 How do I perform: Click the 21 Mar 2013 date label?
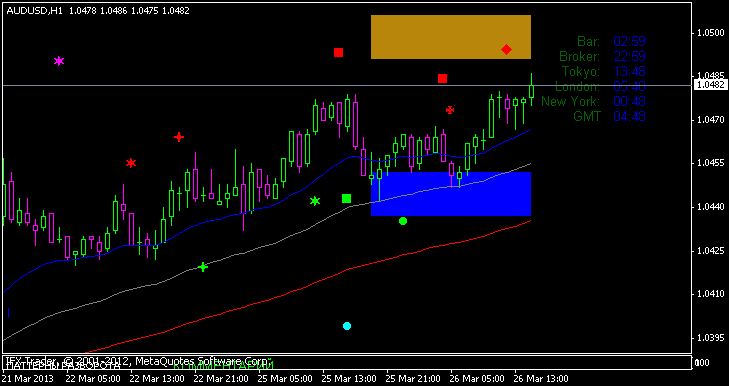pos(27,379)
